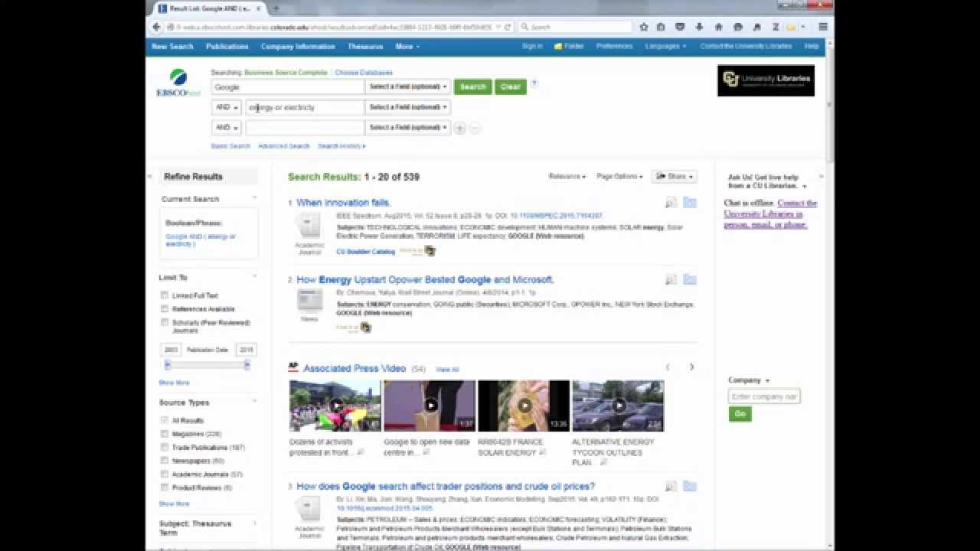Image resolution: width=980 pixels, height=551 pixels.
Task: Play the 'Dozens of activists protested' video thumbnail
Action: (335, 406)
